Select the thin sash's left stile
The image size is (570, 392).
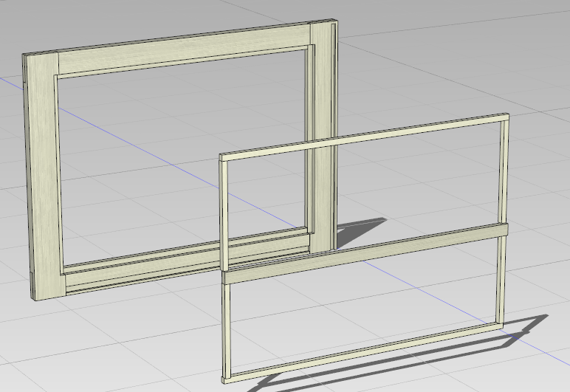(225, 269)
